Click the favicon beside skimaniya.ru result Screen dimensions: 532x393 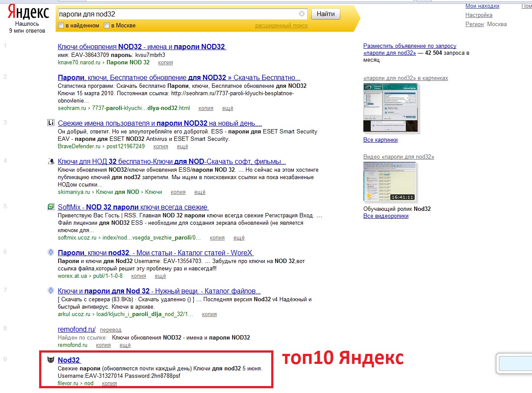pos(51,161)
